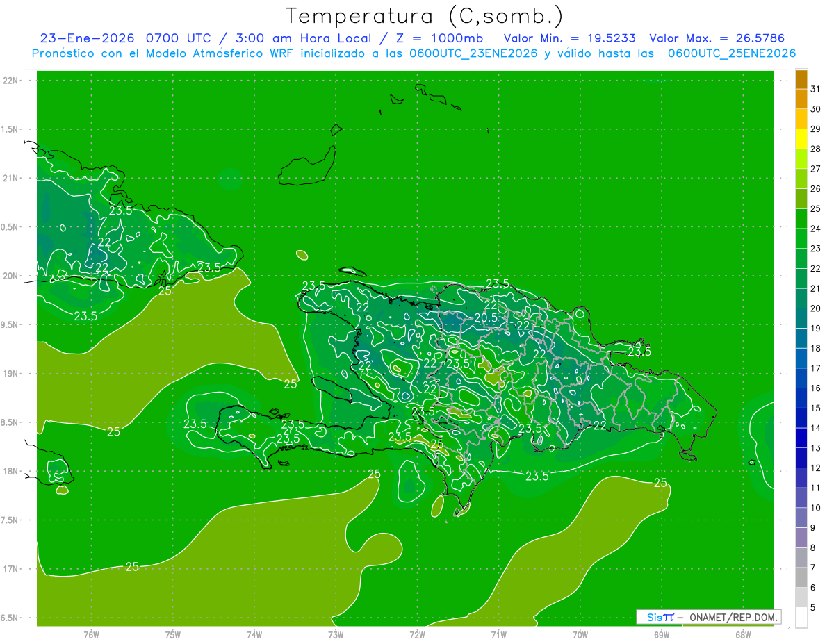Click the date text "23-Ene-2026"
Image resolution: width=834 pixels, height=644 pixels.
tap(86, 38)
